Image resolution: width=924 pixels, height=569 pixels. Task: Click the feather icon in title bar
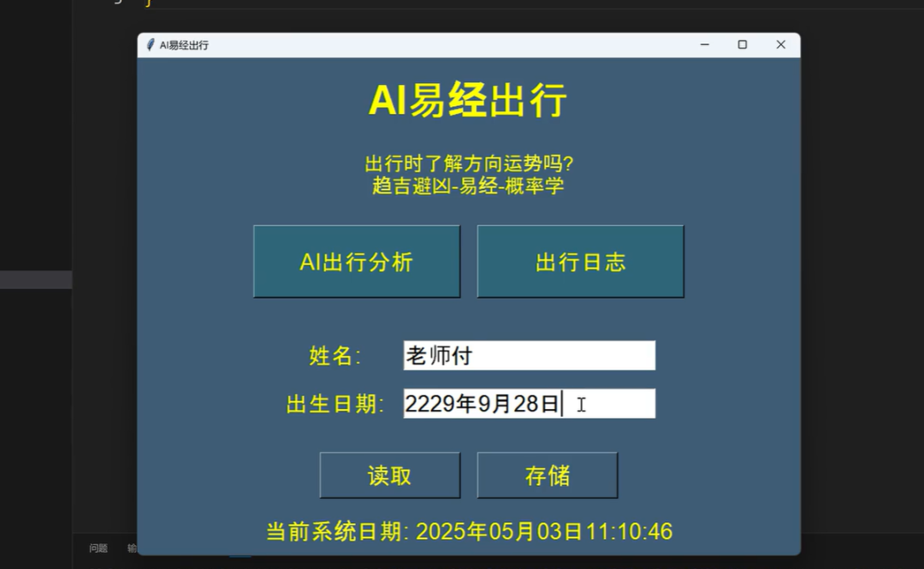(x=151, y=44)
